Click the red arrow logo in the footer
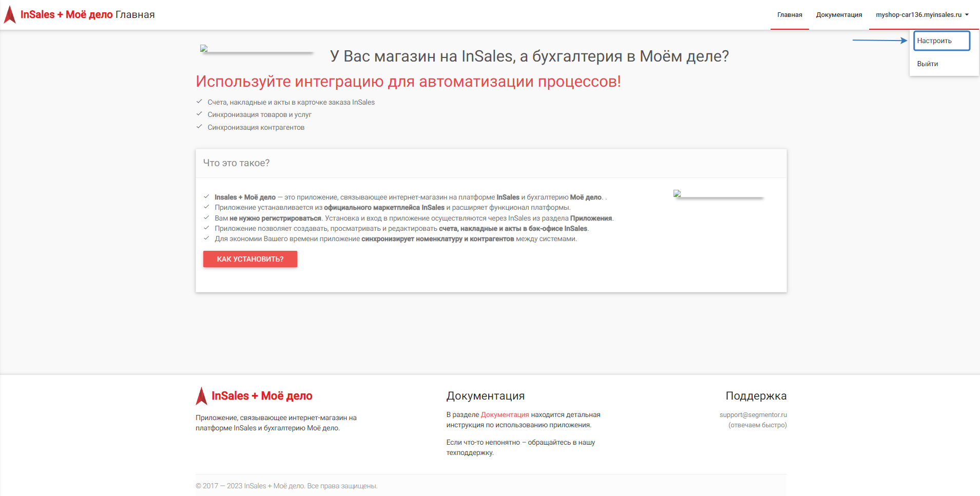The image size is (980, 496). 201,396
